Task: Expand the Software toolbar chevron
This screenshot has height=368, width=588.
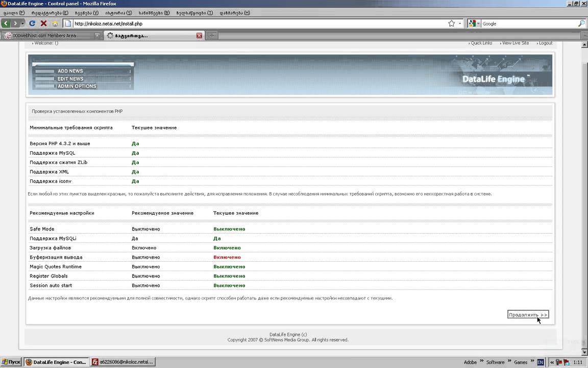Action: tap(509, 361)
